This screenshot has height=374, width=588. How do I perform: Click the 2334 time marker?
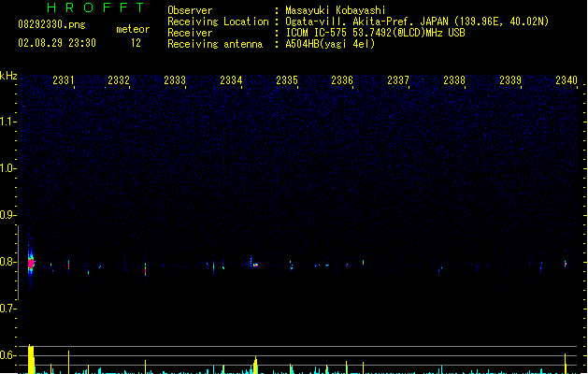[231, 80]
